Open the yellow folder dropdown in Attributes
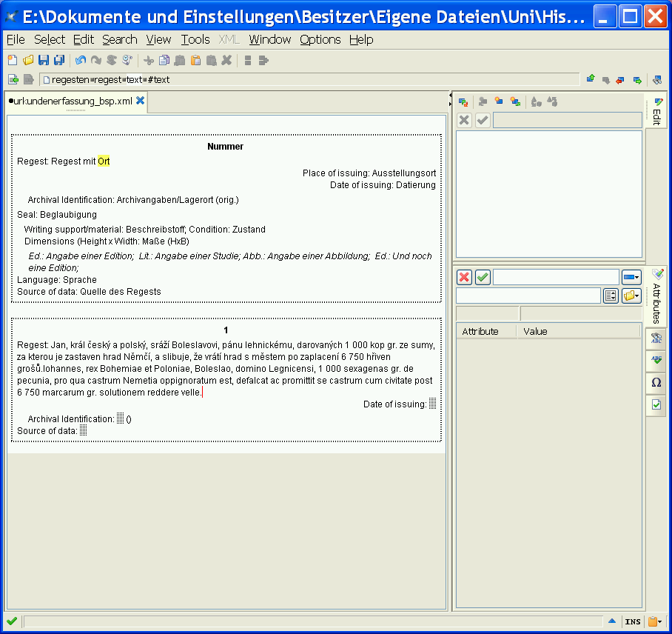This screenshot has width=672, height=634. (631, 296)
